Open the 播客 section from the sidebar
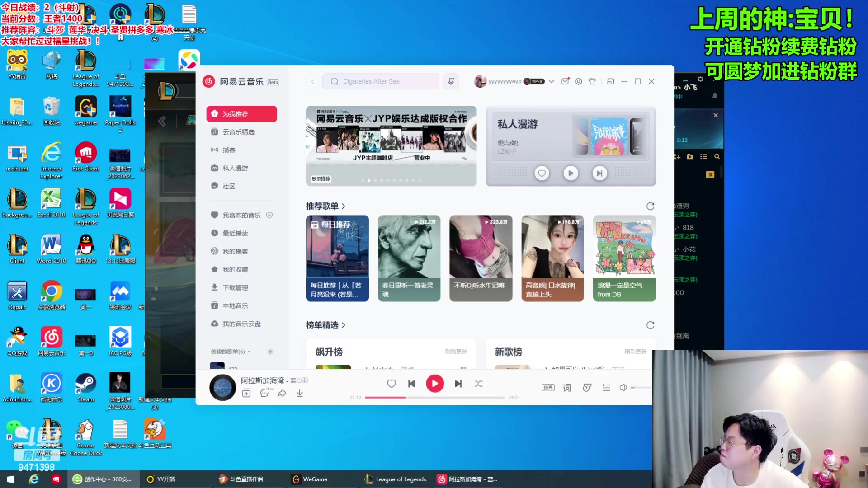The height and width of the screenshot is (488, 868). point(229,150)
